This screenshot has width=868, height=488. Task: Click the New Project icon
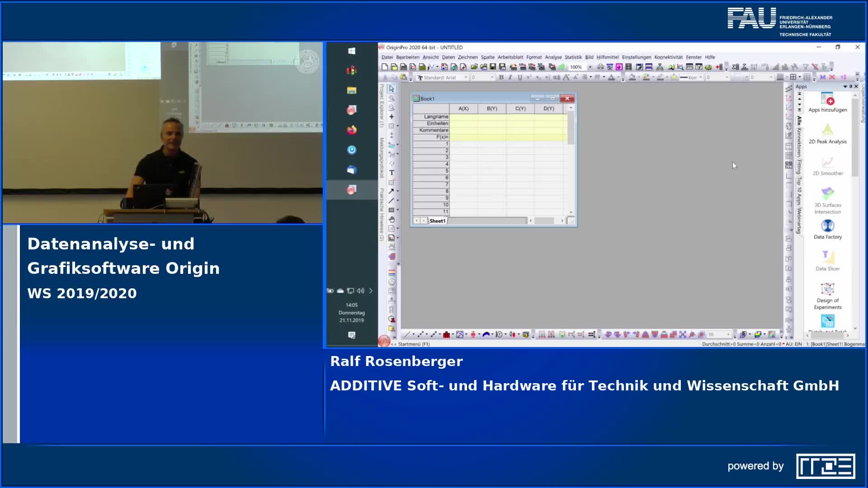click(385, 67)
